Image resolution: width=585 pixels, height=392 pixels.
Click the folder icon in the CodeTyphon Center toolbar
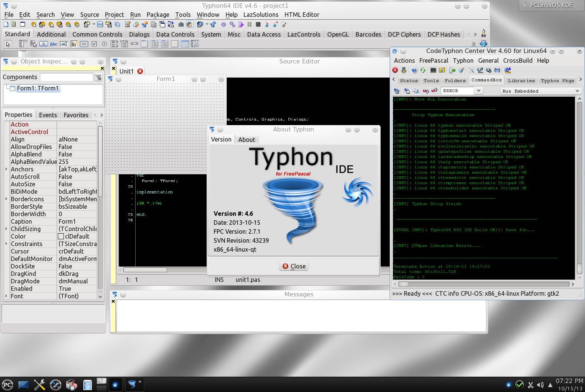coord(442,70)
